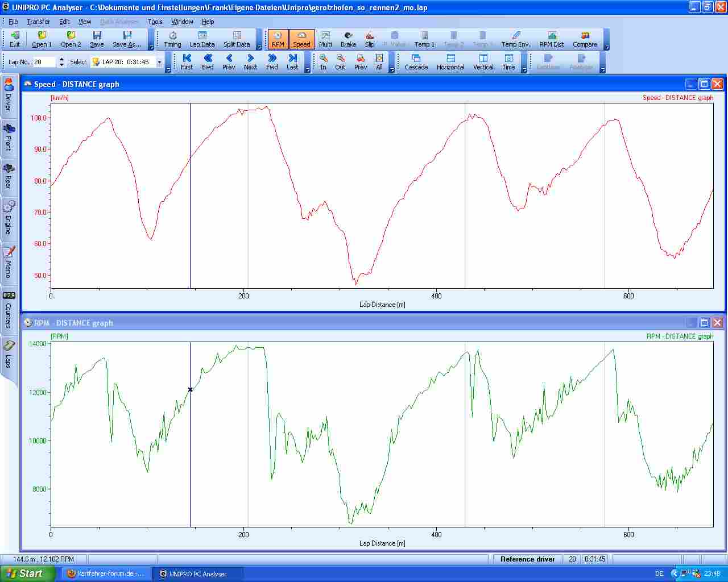
Task: Click the Lap No. input field
Action: pos(45,62)
